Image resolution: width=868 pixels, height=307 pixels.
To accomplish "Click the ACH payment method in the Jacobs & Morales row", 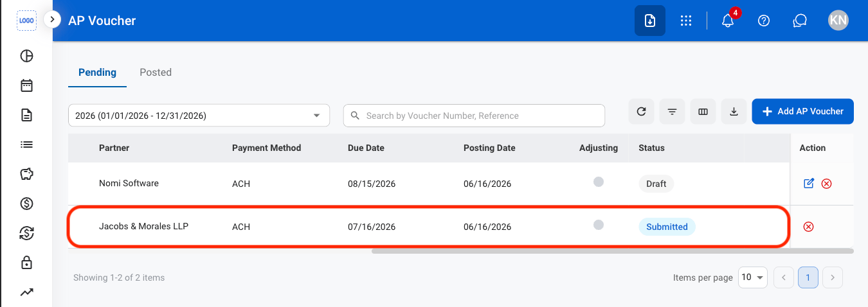I will [x=241, y=227].
